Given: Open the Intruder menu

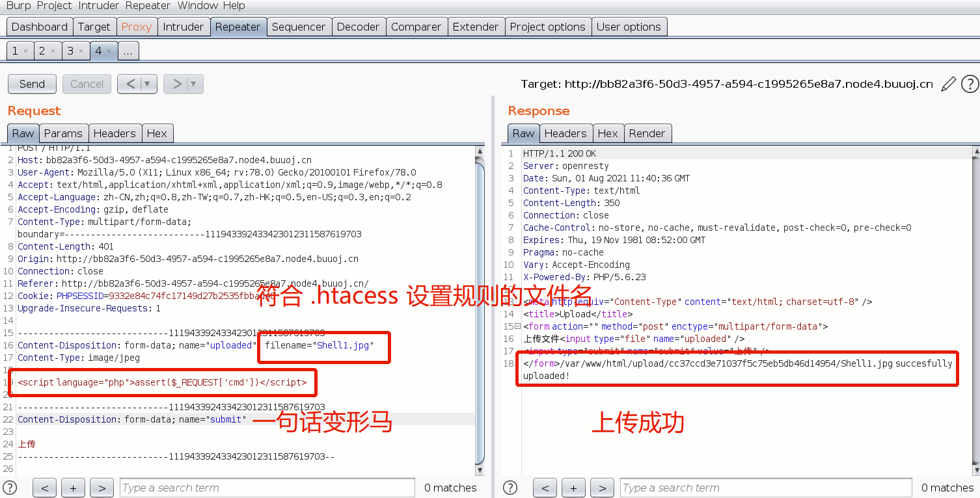Looking at the screenshot, I should pos(98,6).
